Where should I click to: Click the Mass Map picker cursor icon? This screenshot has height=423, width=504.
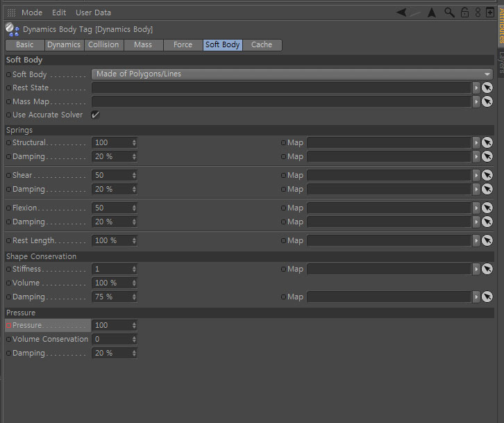tap(487, 101)
